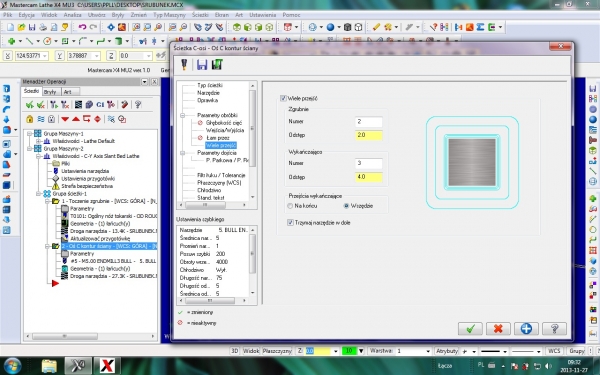Click the blue plus apply button
Screen dimensions: 600x375
coord(526,328)
